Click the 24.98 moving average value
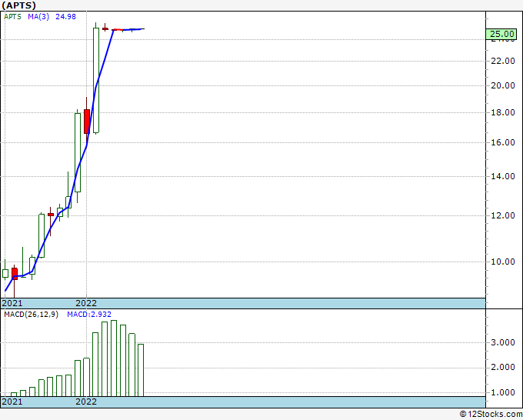Viewport: 523px width, 420px height. (x=65, y=17)
